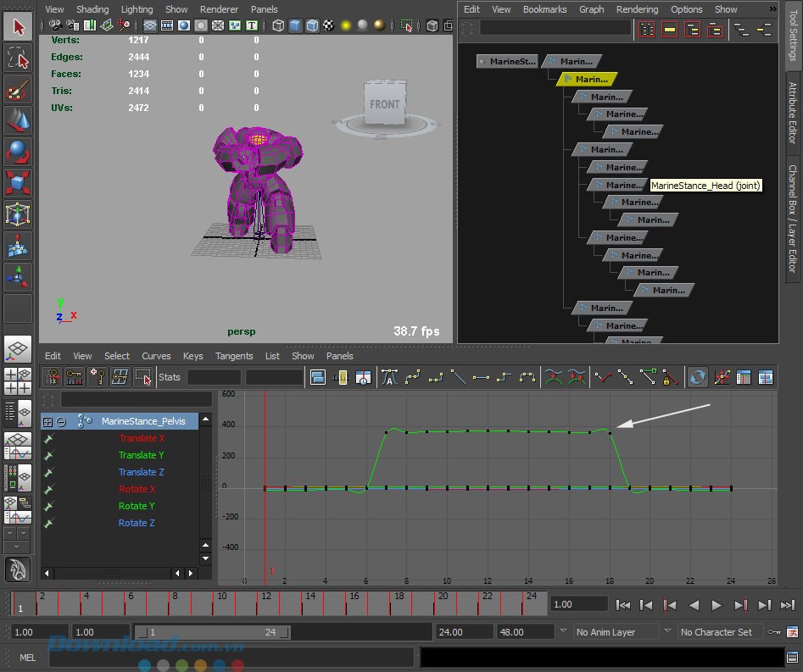Pin the Translate Y channel
The height and width of the screenshot is (672, 803).
[x=48, y=455]
